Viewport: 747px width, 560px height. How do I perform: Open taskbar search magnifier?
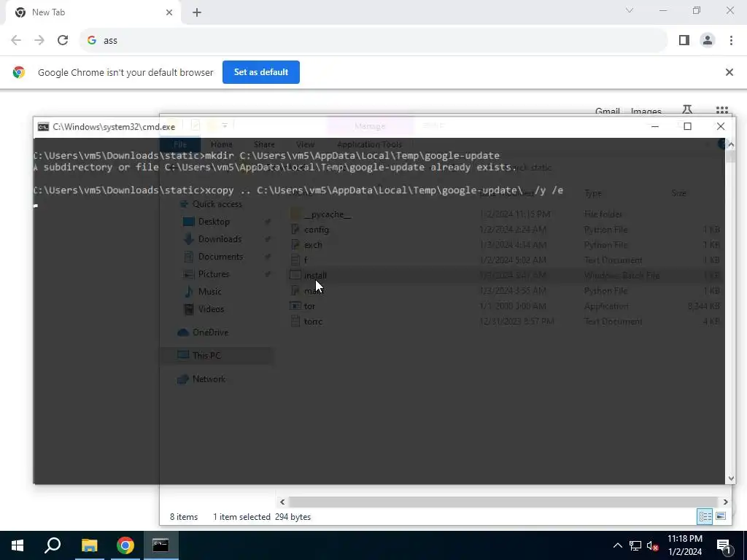pos(53,545)
